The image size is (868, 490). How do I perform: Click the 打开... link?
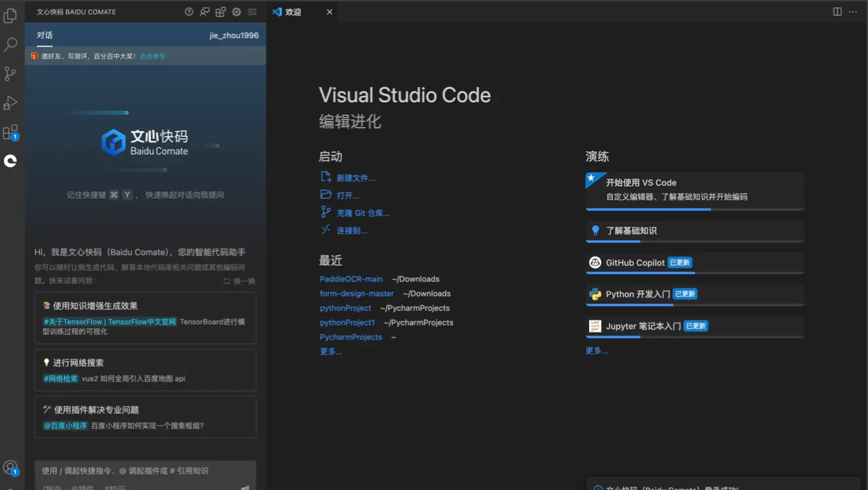coord(348,195)
